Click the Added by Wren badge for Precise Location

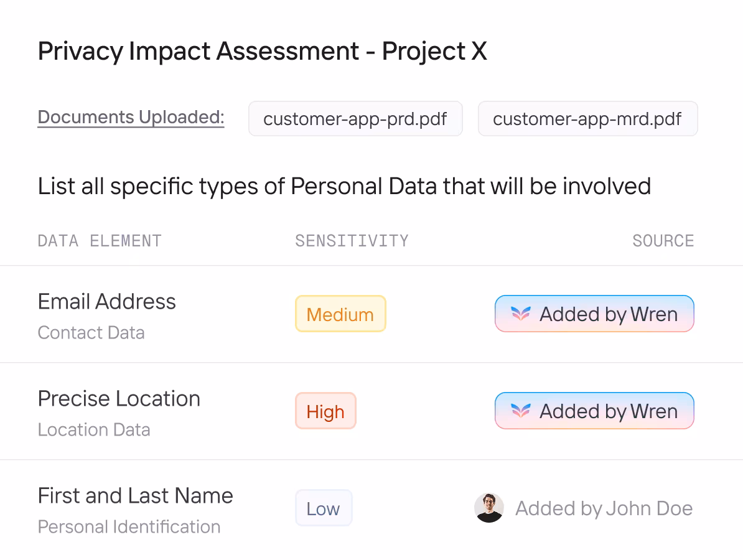click(x=594, y=411)
